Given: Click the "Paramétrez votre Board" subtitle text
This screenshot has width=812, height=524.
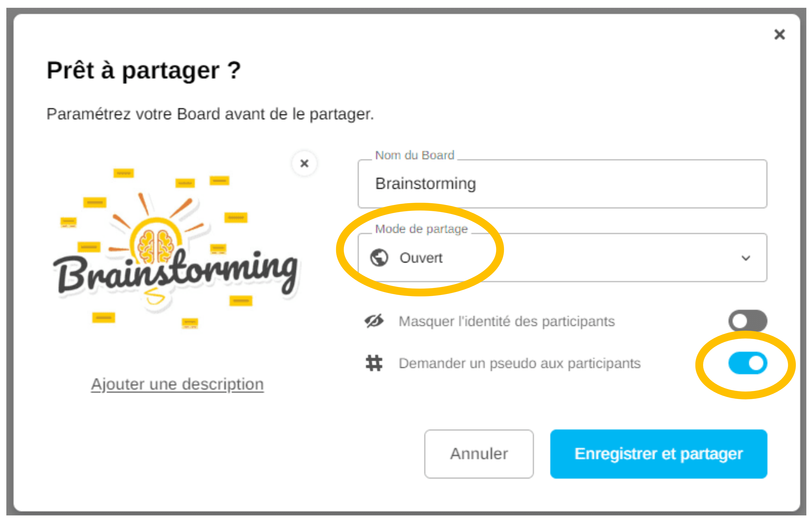Looking at the screenshot, I should point(210,114).
